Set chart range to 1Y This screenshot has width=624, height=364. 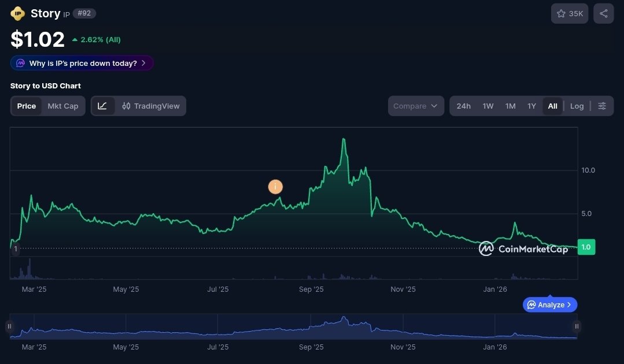click(x=531, y=106)
